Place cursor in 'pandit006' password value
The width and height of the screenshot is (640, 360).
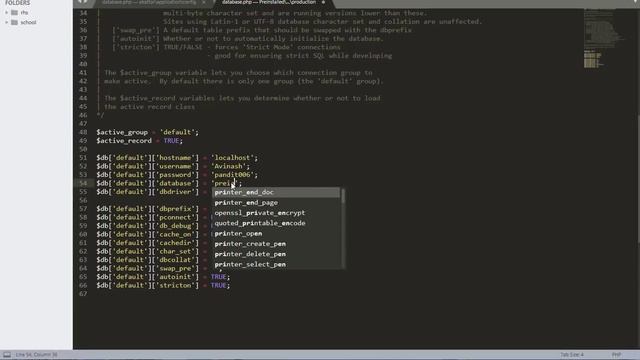[233, 175]
